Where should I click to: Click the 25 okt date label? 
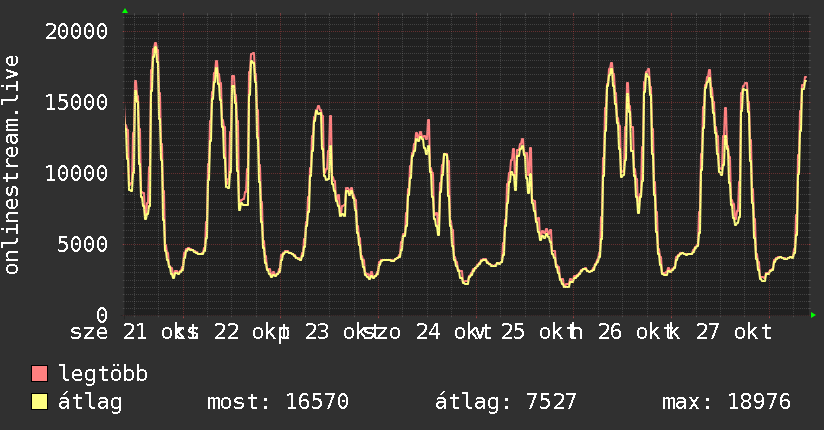click(x=538, y=332)
